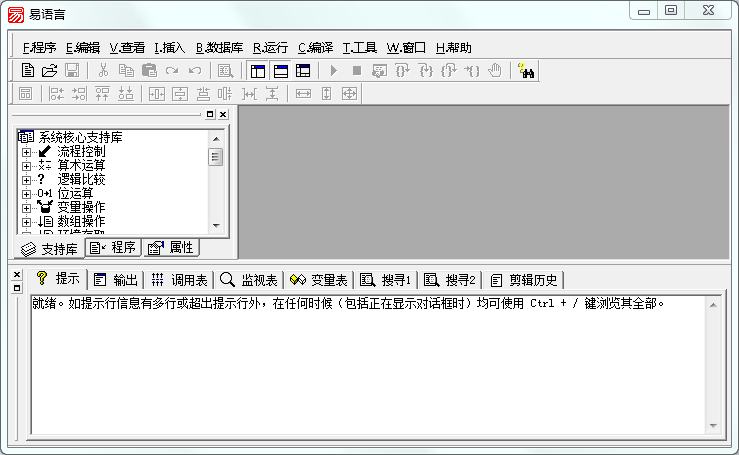The width and height of the screenshot is (739, 455).
Task: Toggle the third panel layout button
Action: click(303, 71)
